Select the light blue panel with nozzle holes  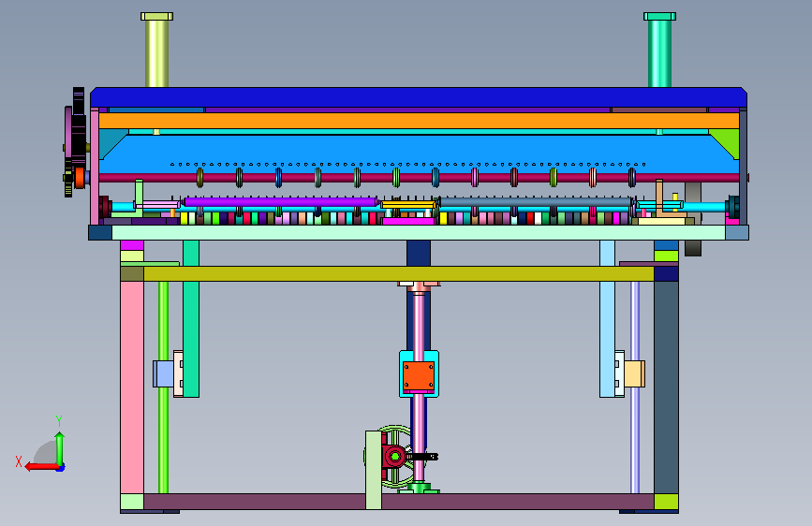pos(419,150)
